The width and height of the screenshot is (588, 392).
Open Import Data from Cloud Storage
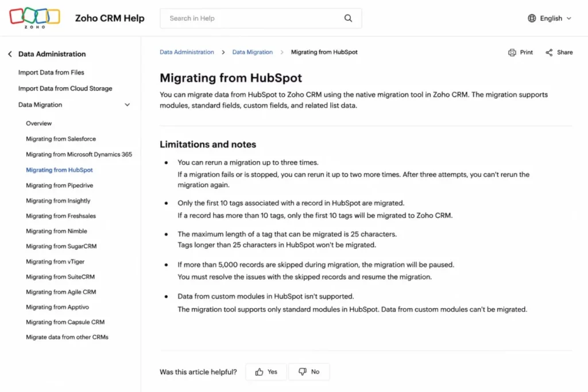pyautogui.click(x=65, y=88)
